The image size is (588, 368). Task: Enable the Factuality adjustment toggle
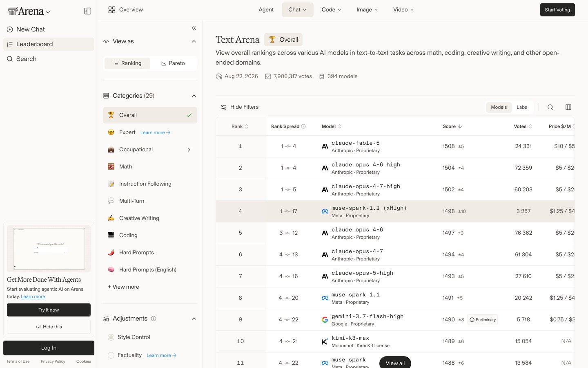coord(111,355)
